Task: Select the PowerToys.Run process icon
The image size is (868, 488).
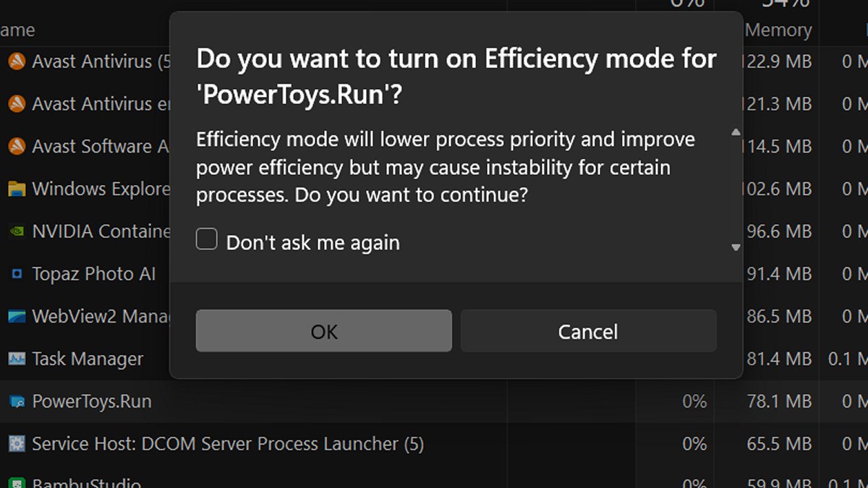Action: [17, 402]
